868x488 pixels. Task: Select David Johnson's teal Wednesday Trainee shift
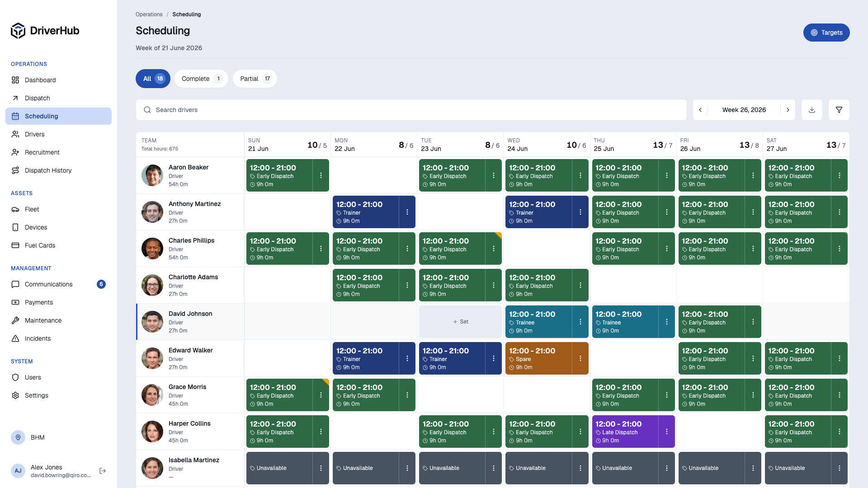(538, 322)
